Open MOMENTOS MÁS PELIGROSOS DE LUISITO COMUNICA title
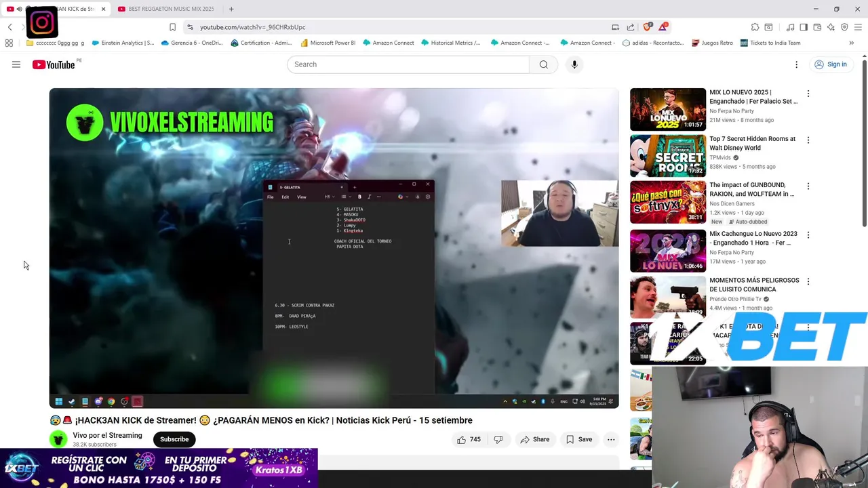The width and height of the screenshot is (868, 488). tap(754, 285)
